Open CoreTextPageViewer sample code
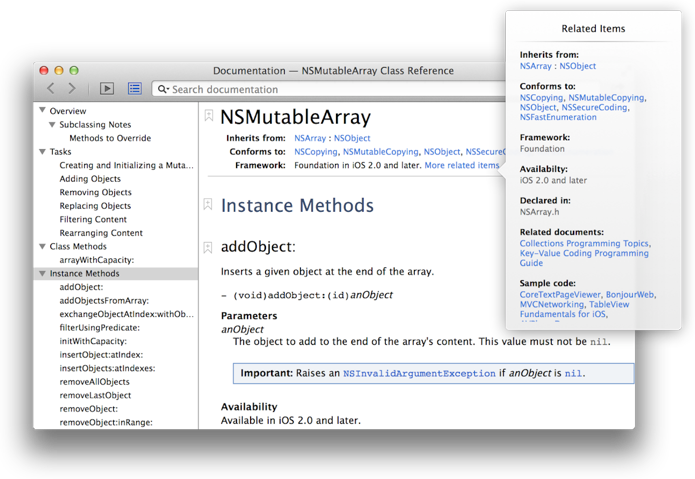The width and height of the screenshot is (695, 479). (x=560, y=295)
